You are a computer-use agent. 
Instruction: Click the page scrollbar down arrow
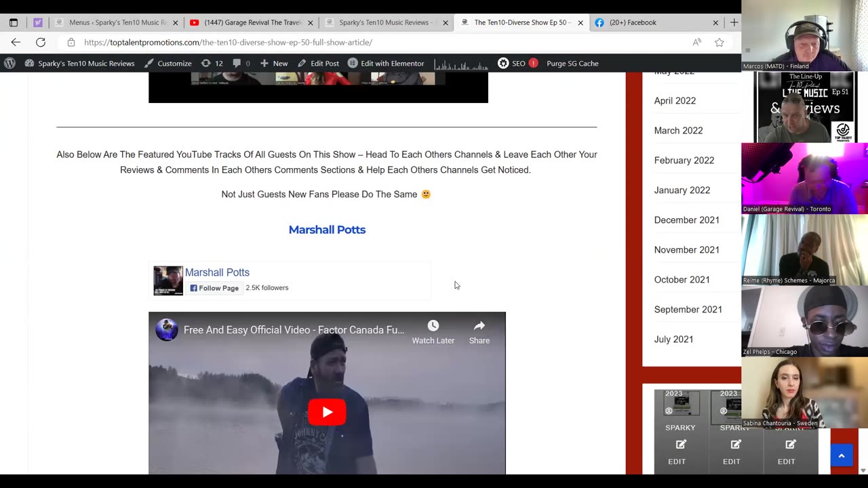pyautogui.click(x=863, y=470)
